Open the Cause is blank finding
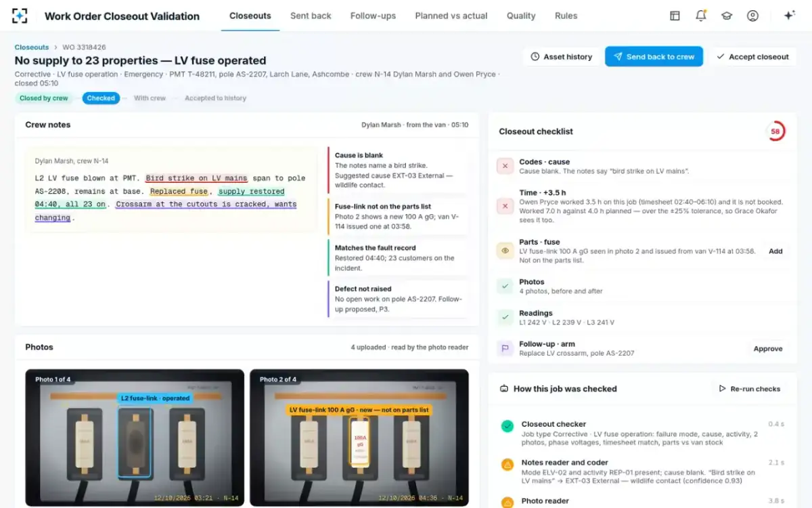Image resolution: width=812 pixels, height=508 pixels. tap(398, 169)
